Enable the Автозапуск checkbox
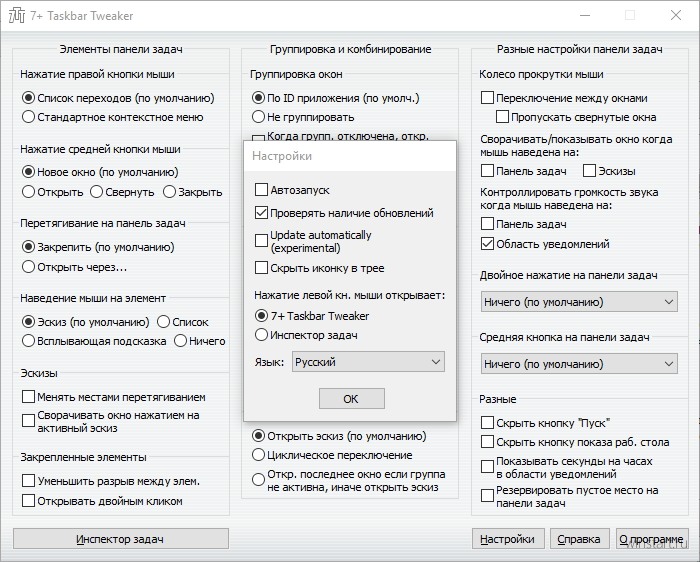This screenshot has width=700, height=562. (x=261, y=190)
